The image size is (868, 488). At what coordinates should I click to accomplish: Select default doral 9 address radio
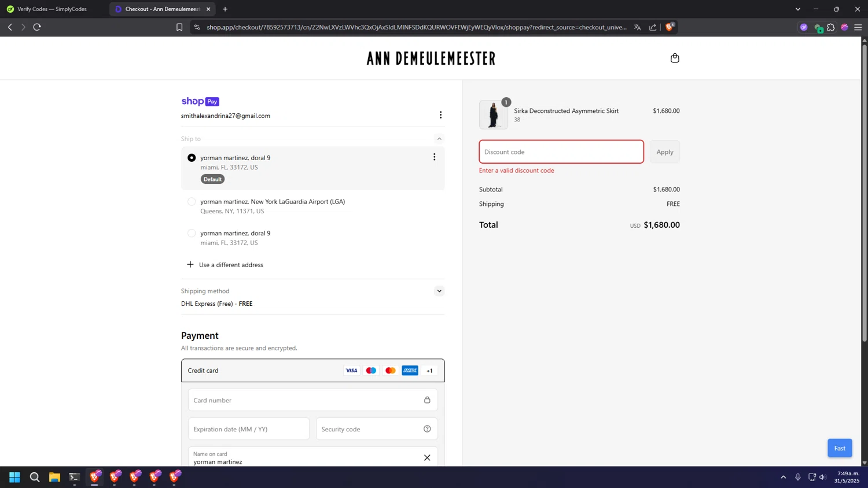pyautogui.click(x=192, y=158)
